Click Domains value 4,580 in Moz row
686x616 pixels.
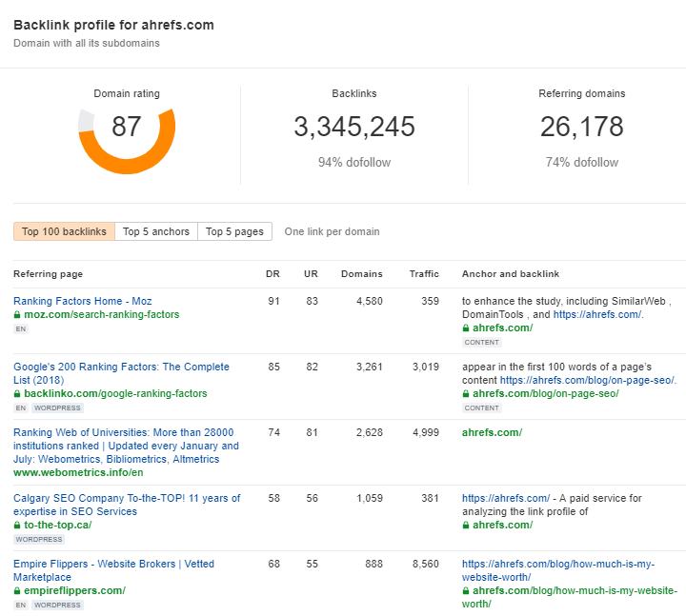370,301
